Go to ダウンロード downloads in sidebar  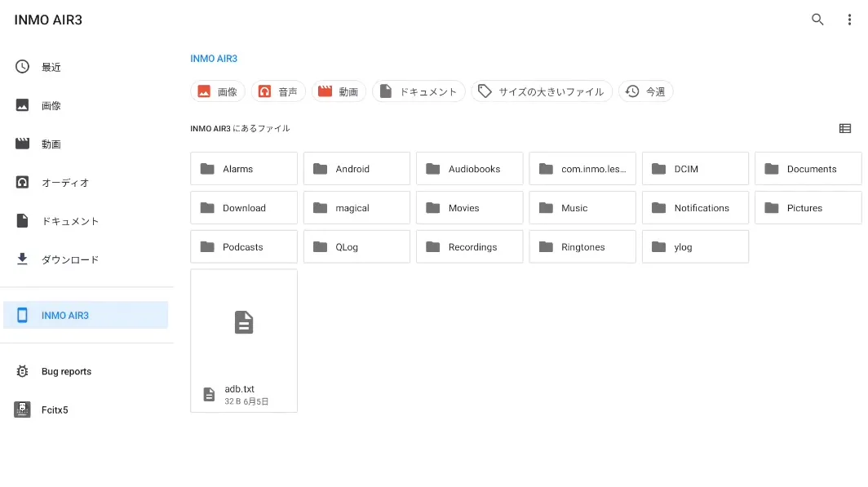[70, 259]
